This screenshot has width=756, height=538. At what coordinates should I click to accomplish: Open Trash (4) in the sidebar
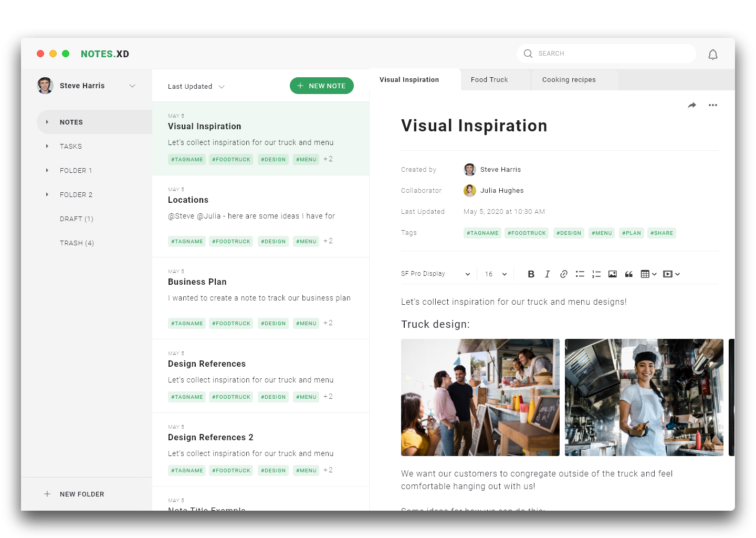click(77, 243)
